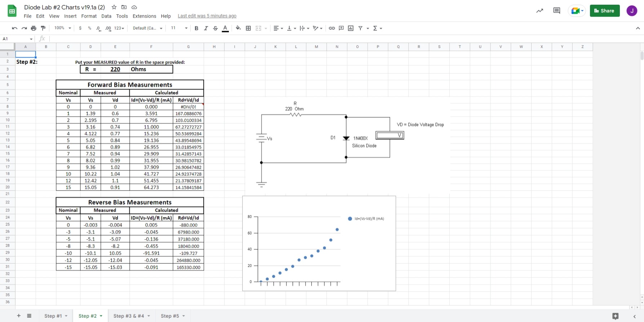Open the Functions sigma menu
Image resolution: width=644 pixels, height=322 pixels.
pos(377,28)
